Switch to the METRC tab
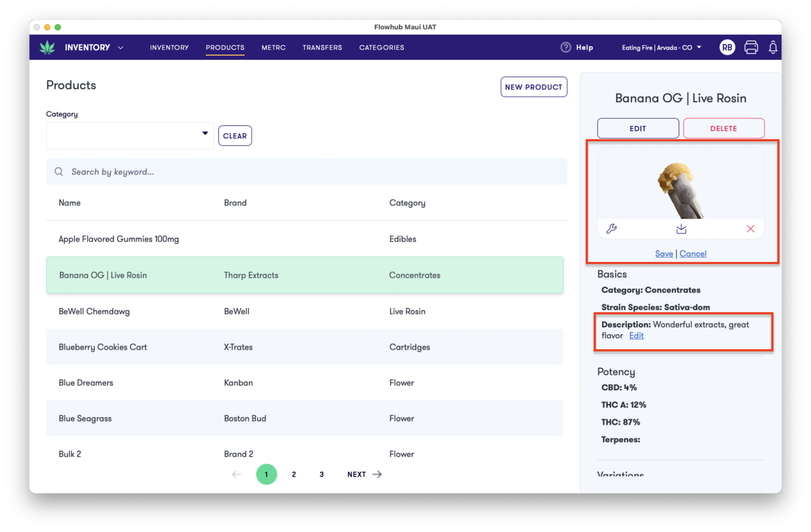This screenshot has width=811, height=532. 273,47
